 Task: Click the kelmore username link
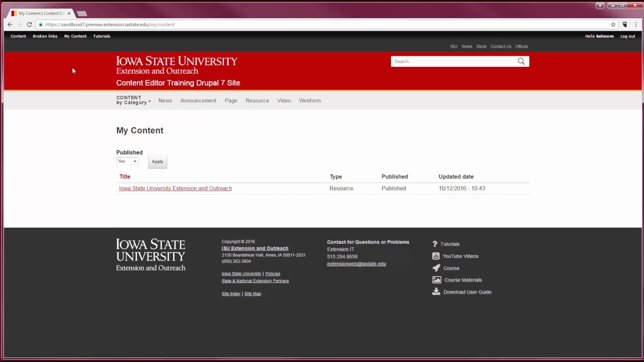(x=605, y=36)
